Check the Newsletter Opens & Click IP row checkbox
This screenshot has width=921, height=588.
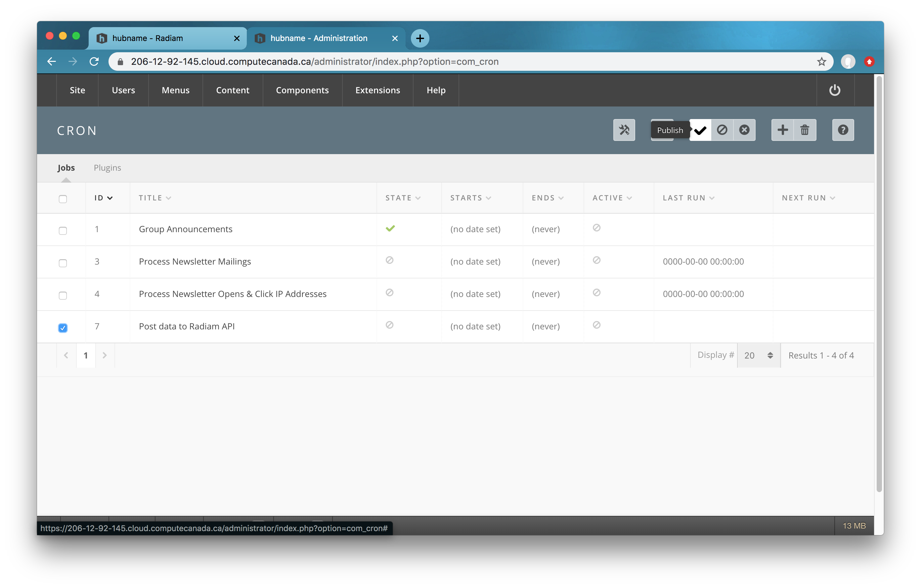click(63, 296)
